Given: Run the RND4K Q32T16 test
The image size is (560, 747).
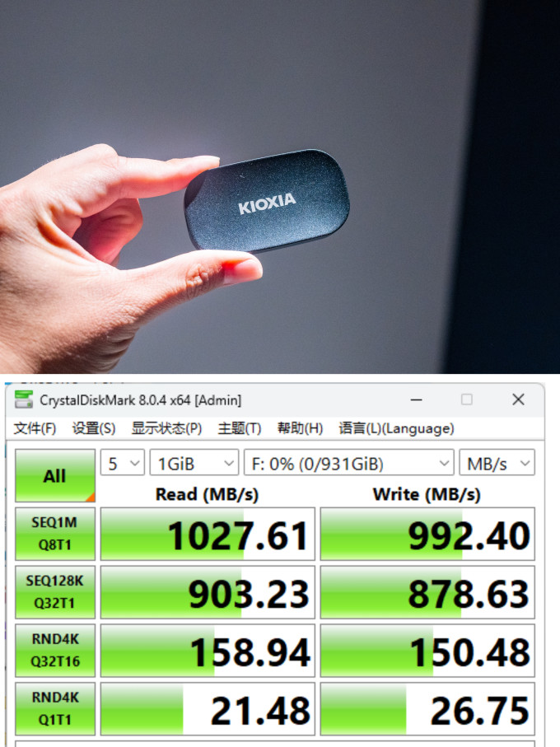Looking at the screenshot, I should pyautogui.click(x=55, y=651).
